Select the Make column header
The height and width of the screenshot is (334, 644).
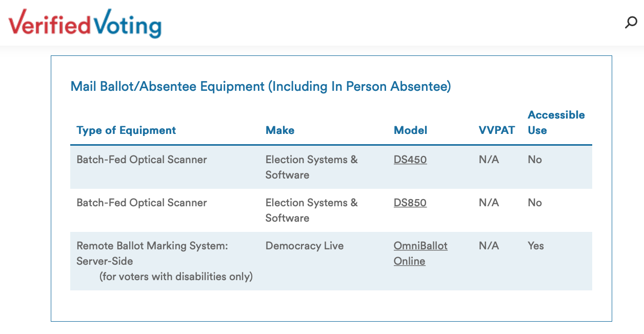pos(280,130)
